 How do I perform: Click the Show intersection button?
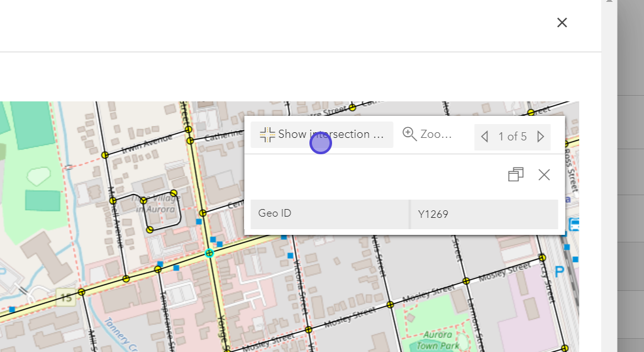(322, 134)
